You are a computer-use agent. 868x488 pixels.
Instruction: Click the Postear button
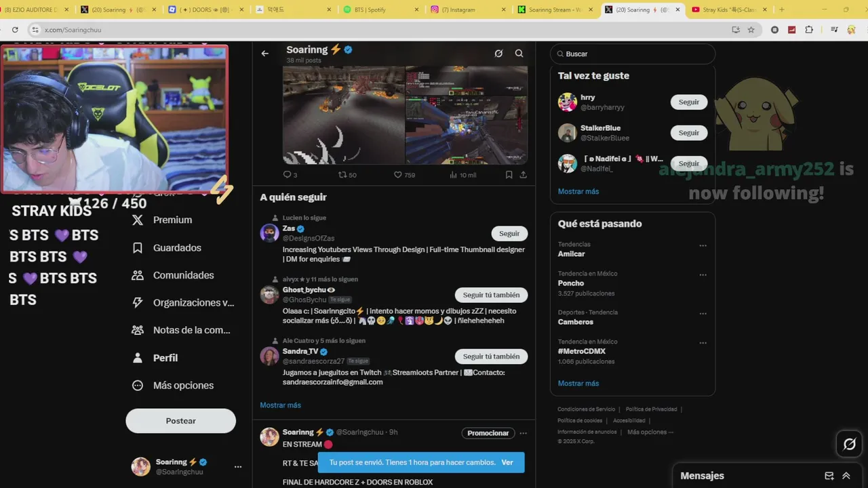click(180, 421)
